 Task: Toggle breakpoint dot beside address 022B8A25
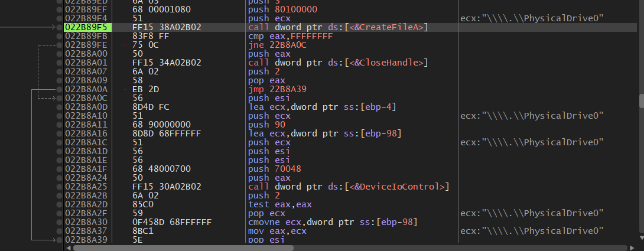coord(59,187)
